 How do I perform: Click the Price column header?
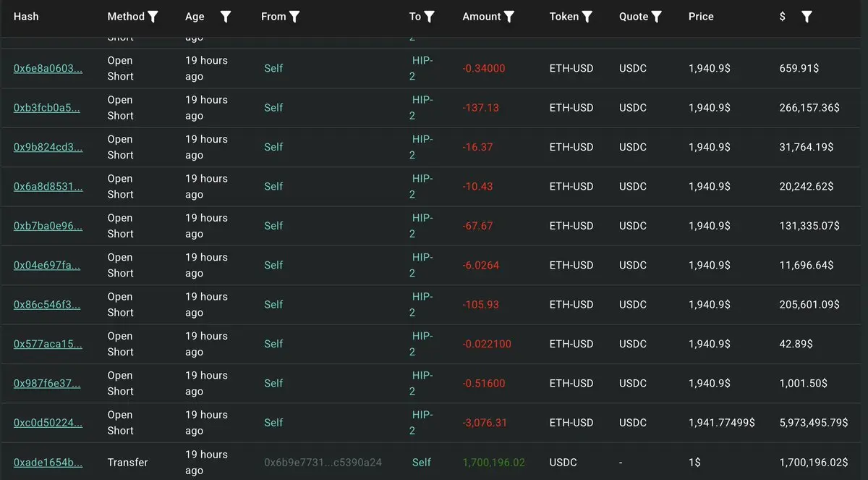click(701, 17)
